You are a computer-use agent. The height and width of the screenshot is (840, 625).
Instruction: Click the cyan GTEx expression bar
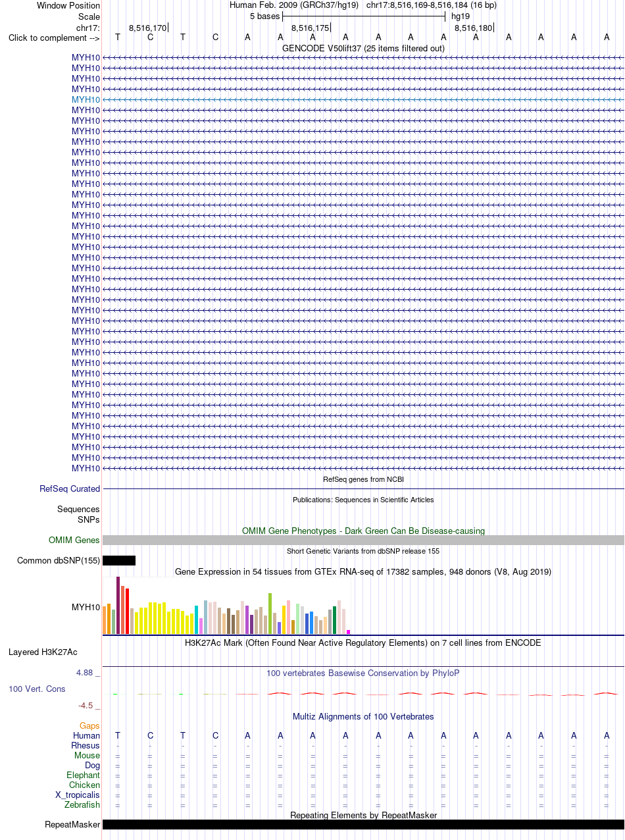coord(197,619)
